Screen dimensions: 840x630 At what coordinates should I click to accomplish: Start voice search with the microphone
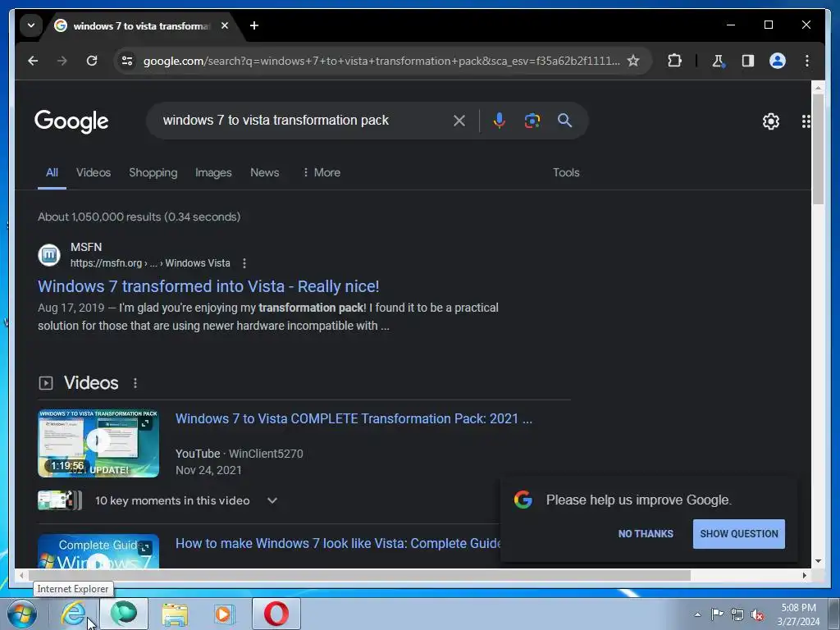[500, 121]
